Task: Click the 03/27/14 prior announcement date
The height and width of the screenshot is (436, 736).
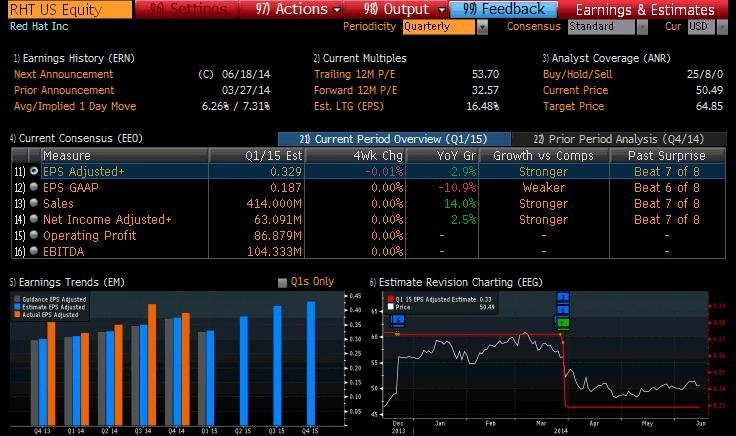Action: (246, 90)
